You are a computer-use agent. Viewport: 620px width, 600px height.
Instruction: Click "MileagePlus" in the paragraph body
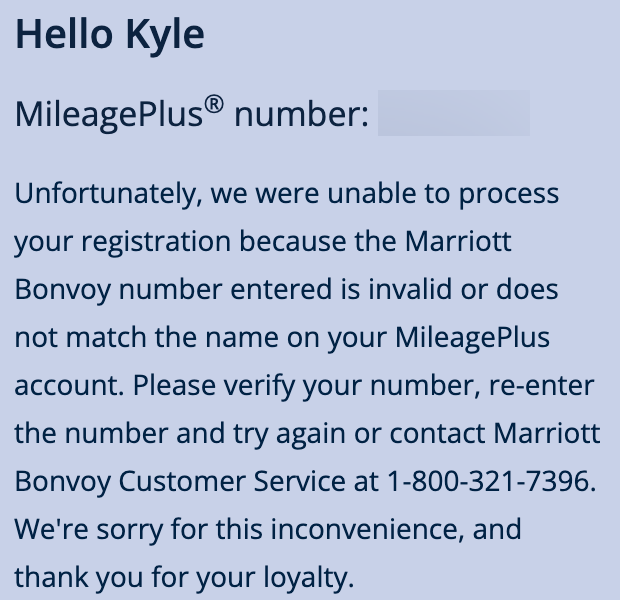click(473, 338)
